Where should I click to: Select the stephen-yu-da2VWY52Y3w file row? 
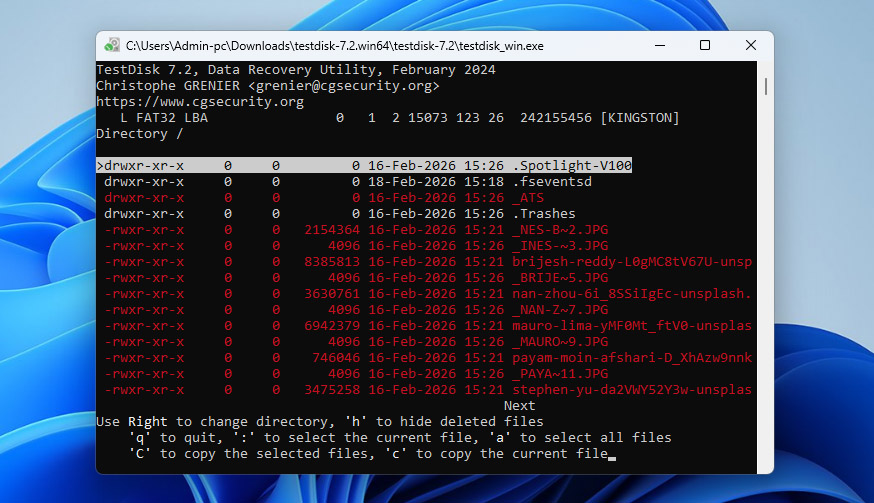pyautogui.click(x=428, y=390)
